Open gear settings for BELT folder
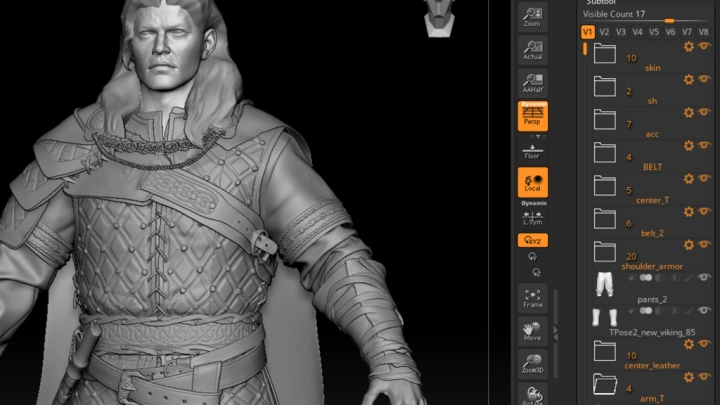720x405 pixels. [688, 146]
